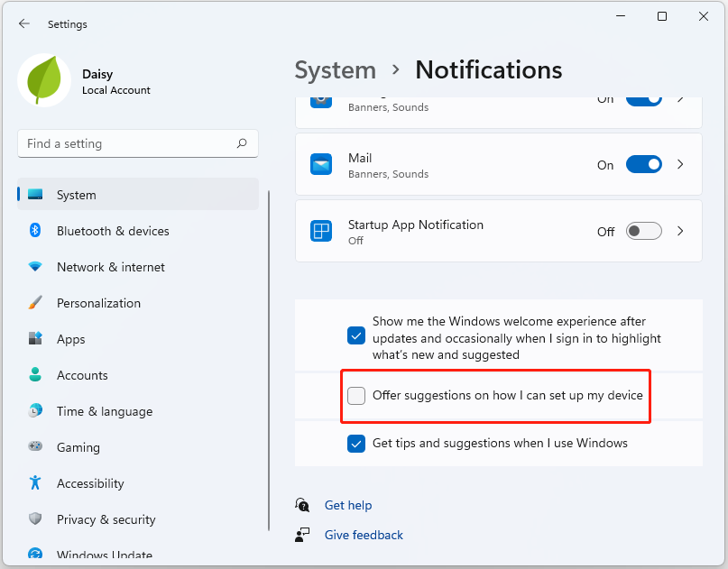Expand Startup App Notification details
The image size is (728, 569).
coord(680,231)
